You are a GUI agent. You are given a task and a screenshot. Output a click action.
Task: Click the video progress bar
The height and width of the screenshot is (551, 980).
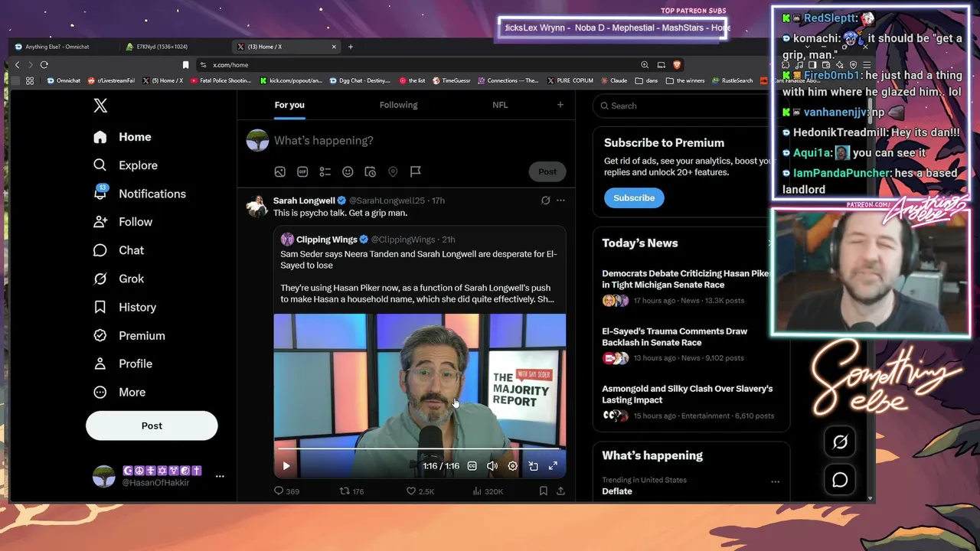(x=420, y=449)
